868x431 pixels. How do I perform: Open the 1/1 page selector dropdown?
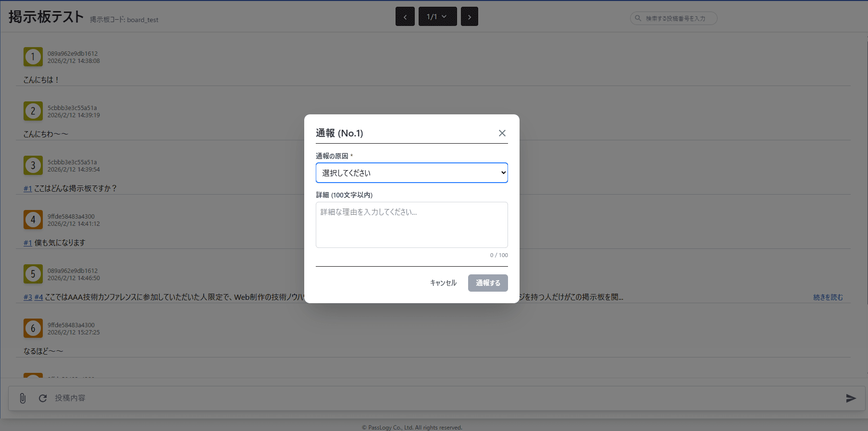(x=437, y=17)
